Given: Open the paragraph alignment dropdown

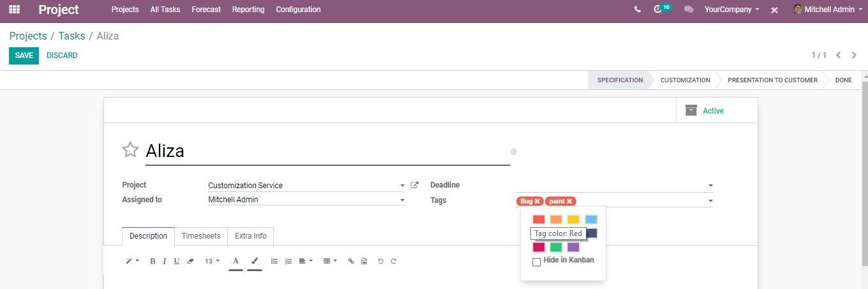Looking at the screenshot, I should (306, 261).
